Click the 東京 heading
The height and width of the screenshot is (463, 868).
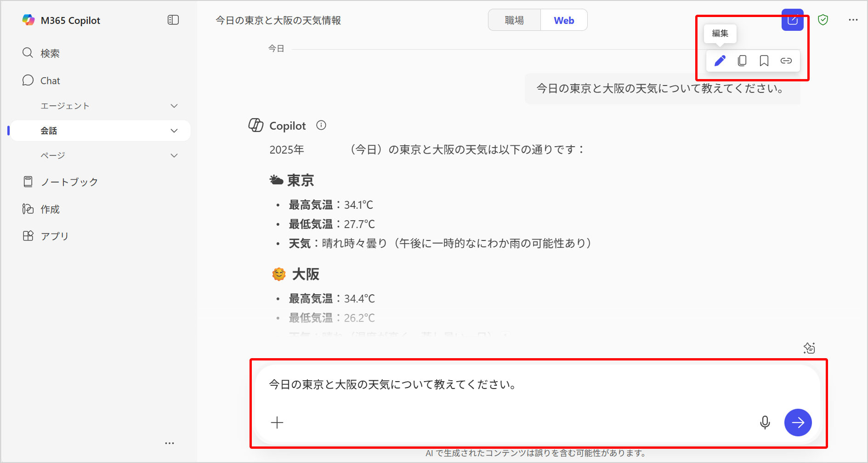point(301,180)
